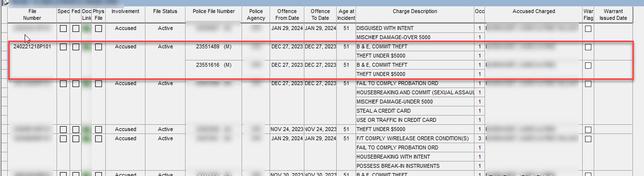
Task: Tick Warrant Flag for police file 23551489
Action: click(588, 47)
